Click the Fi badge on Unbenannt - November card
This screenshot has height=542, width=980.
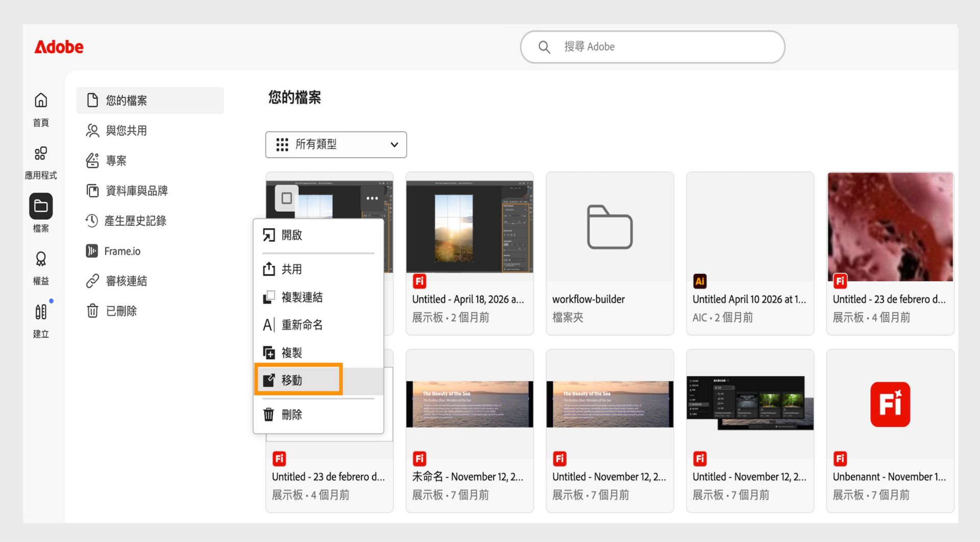click(x=840, y=459)
